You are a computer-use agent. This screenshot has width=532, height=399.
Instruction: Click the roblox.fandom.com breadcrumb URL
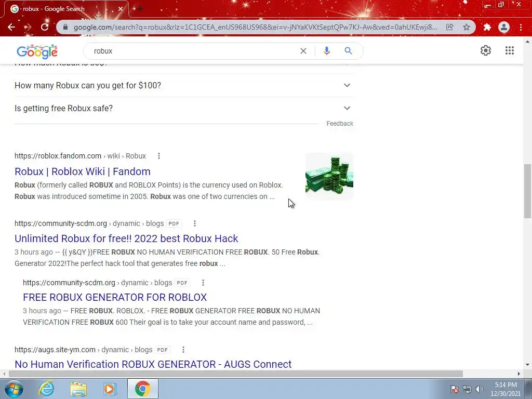coord(80,156)
